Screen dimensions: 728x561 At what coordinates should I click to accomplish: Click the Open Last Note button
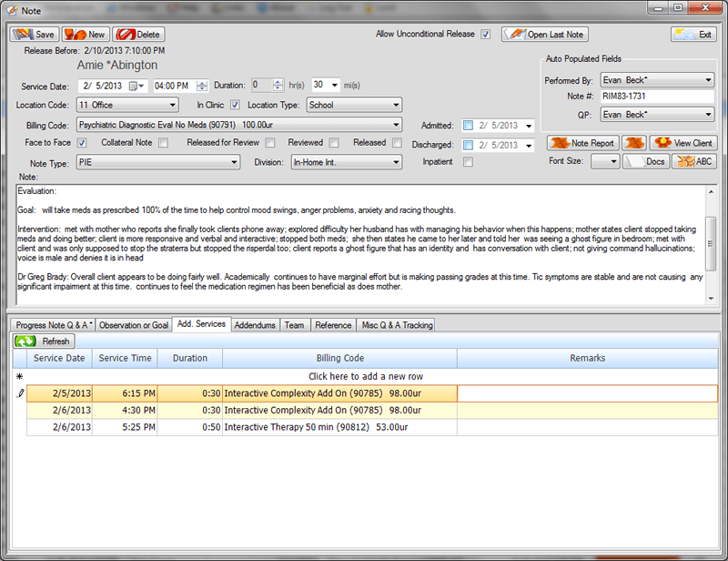pyautogui.click(x=545, y=34)
